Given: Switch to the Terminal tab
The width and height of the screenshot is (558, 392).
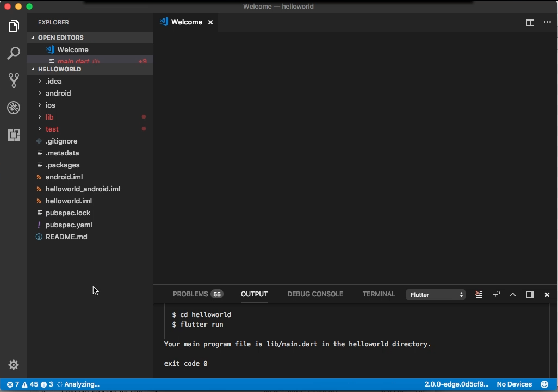Looking at the screenshot, I should 379,294.
